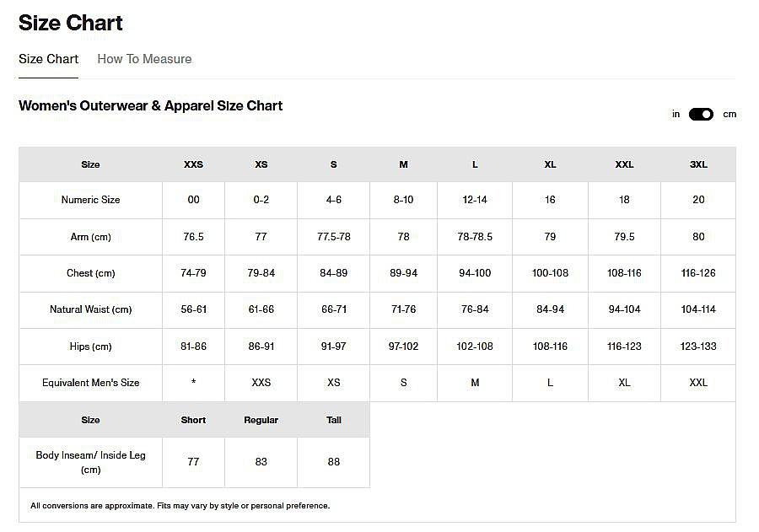The height and width of the screenshot is (532, 759).
Task: Switch to the How To Measure tab
Action: coord(144,59)
